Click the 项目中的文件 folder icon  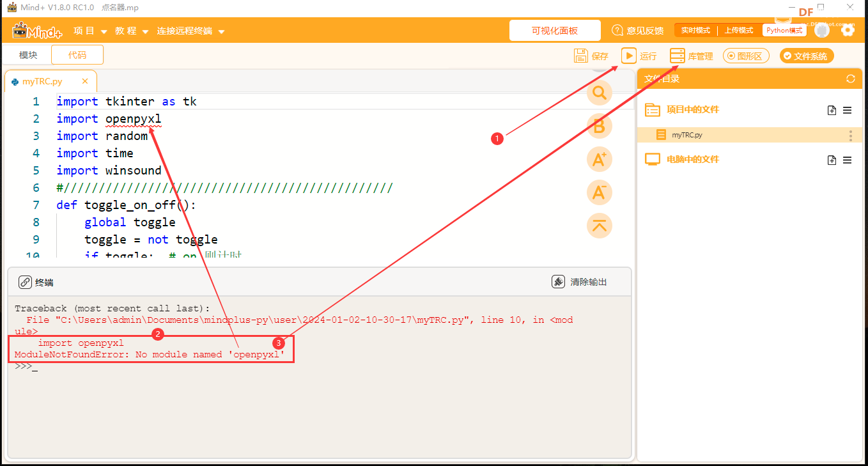652,110
